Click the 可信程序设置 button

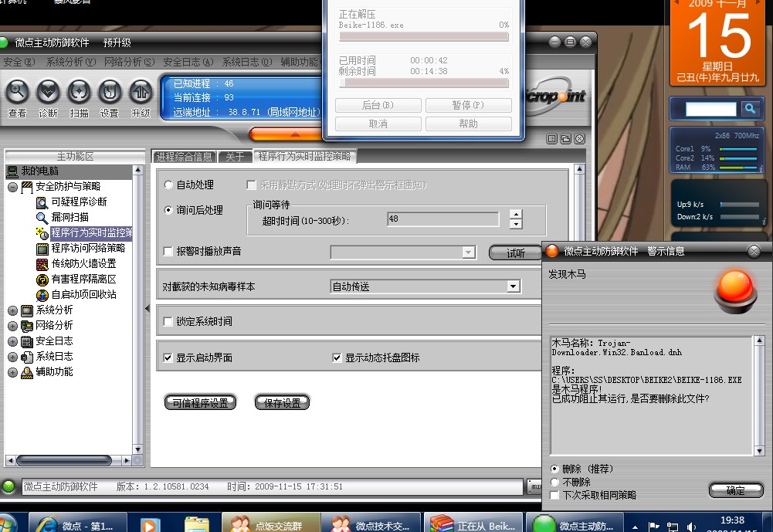200,403
